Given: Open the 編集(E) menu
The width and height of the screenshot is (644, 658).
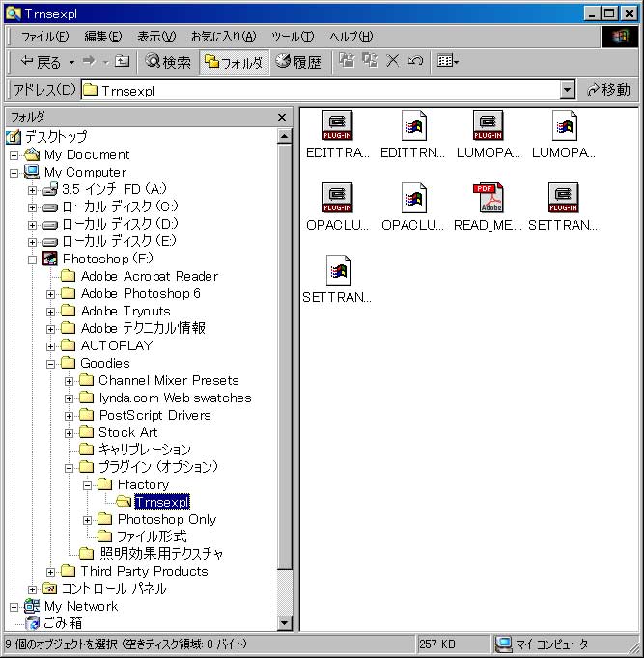Looking at the screenshot, I should [x=103, y=37].
